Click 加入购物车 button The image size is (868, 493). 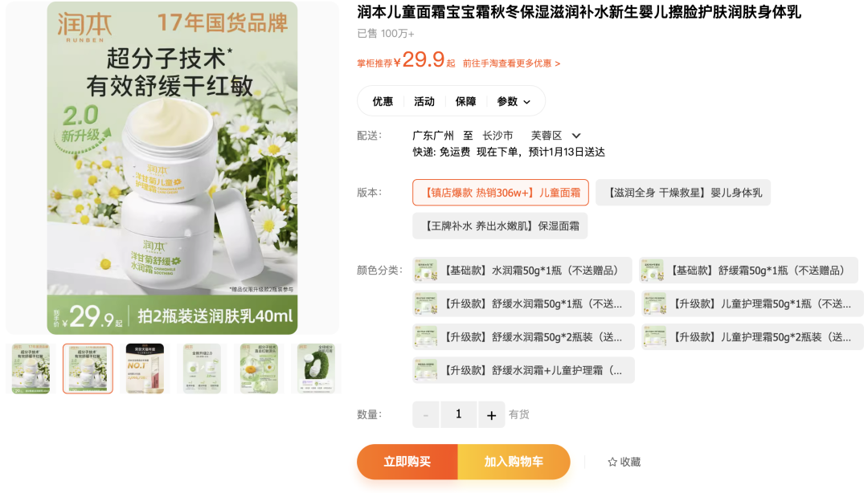tap(514, 462)
